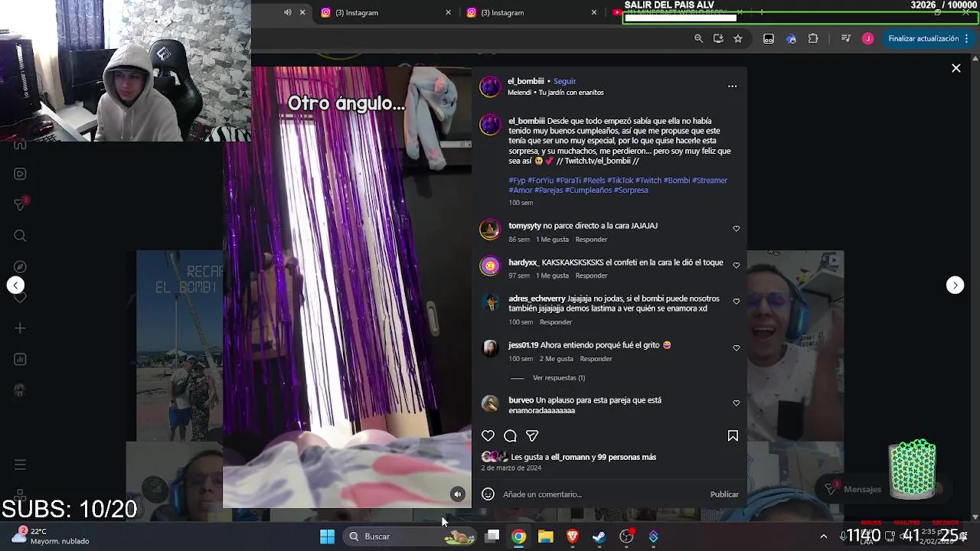Open the emoji picker in comment box
Screen dimensions: 980x551
pyautogui.click(x=488, y=494)
